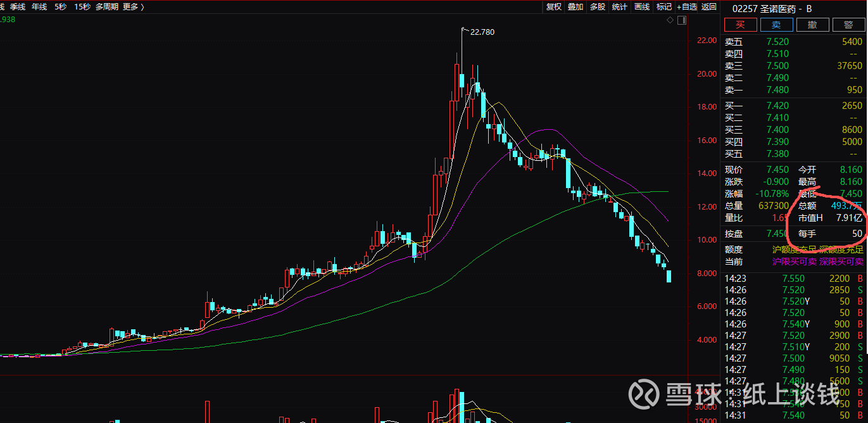Activate the 画线 drawing tool
This screenshot has width=868, height=423.
(x=642, y=7)
